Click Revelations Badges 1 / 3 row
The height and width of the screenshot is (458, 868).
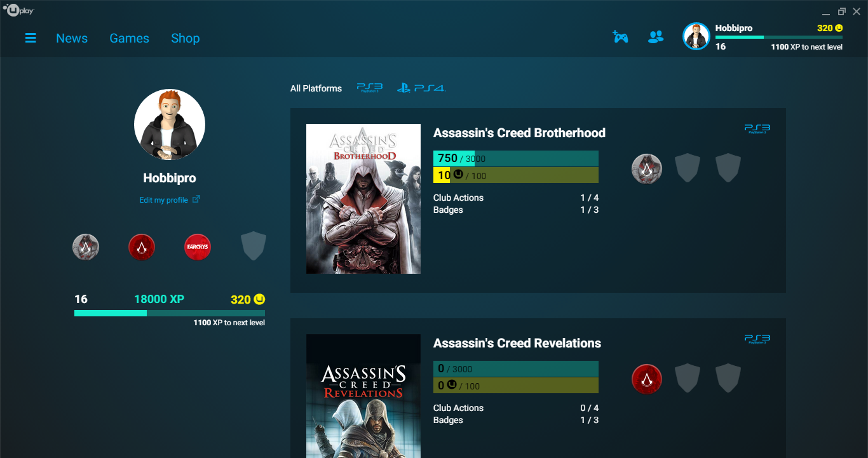[516, 420]
